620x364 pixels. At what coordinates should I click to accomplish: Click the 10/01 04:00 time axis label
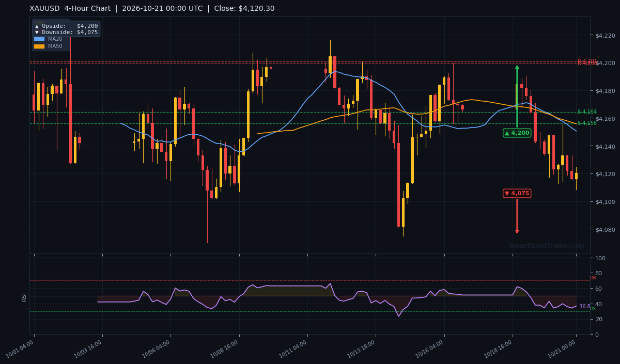(x=21, y=349)
